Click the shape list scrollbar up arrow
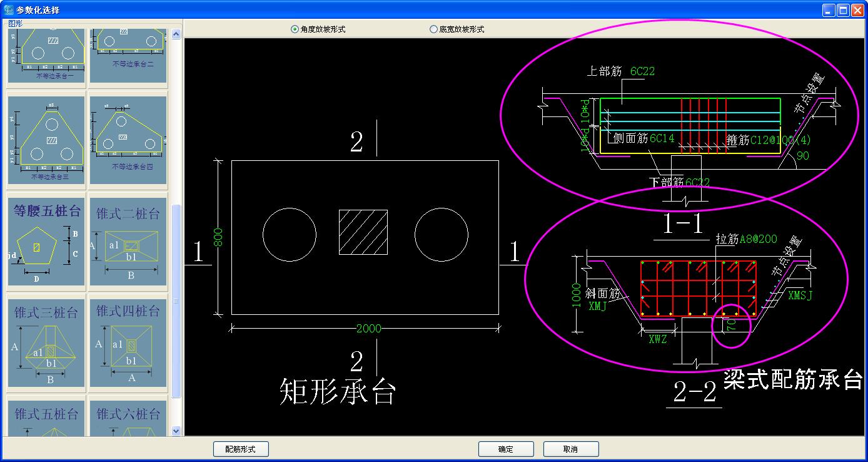 coord(176,34)
